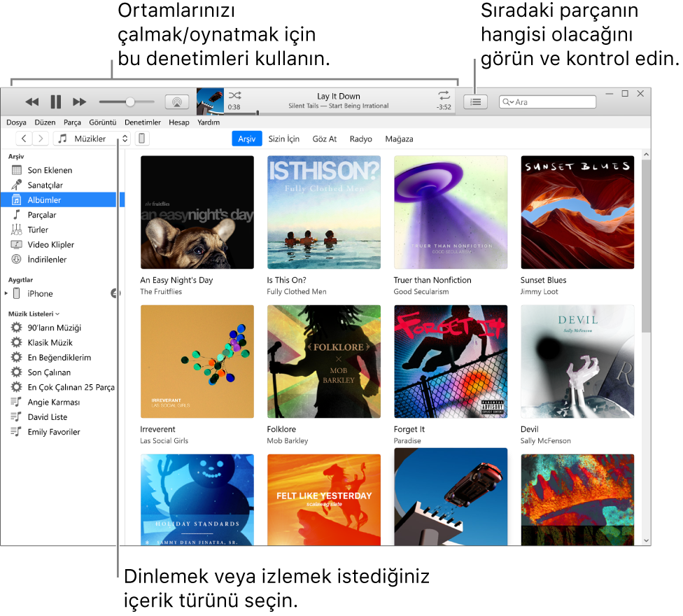
Task: Click scrollbar down arrow
Action: [x=646, y=540]
